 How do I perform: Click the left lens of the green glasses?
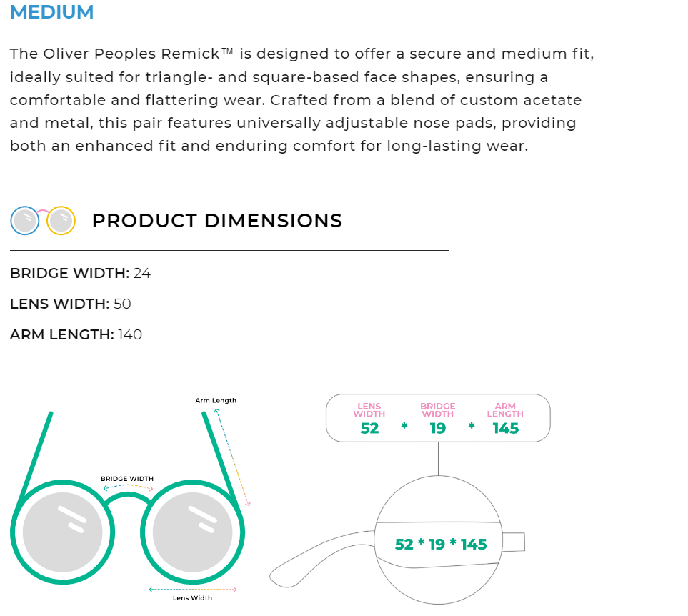click(62, 532)
